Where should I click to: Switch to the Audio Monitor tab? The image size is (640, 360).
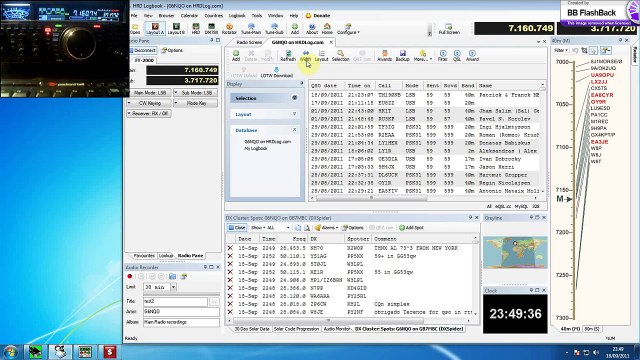(337, 329)
